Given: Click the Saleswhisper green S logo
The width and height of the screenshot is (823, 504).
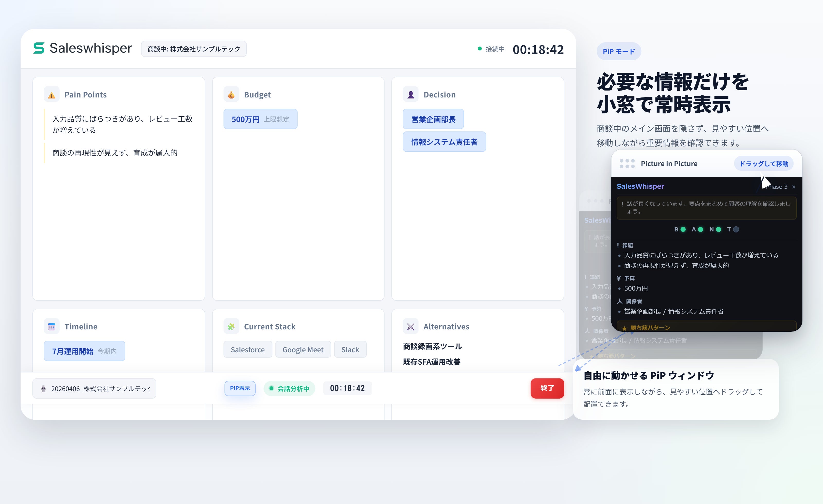Looking at the screenshot, I should (39, 48).
